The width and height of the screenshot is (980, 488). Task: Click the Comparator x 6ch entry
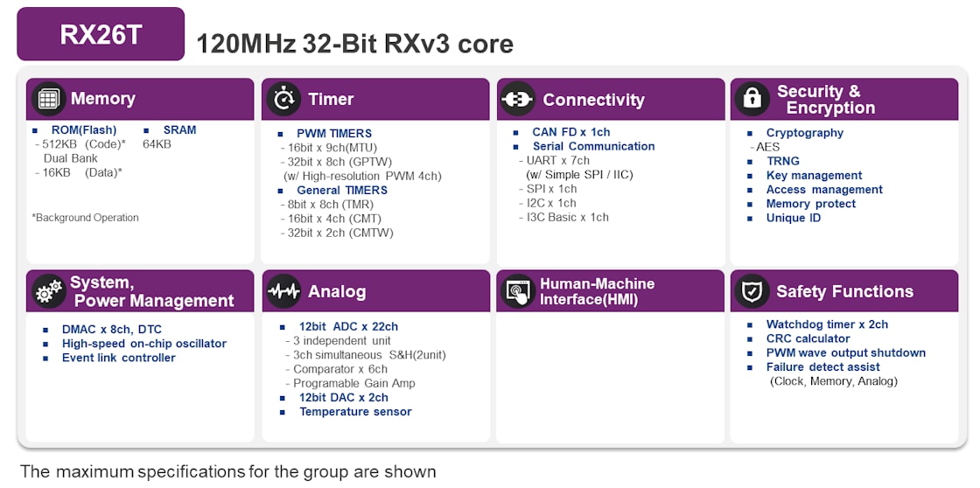[336, 369]
